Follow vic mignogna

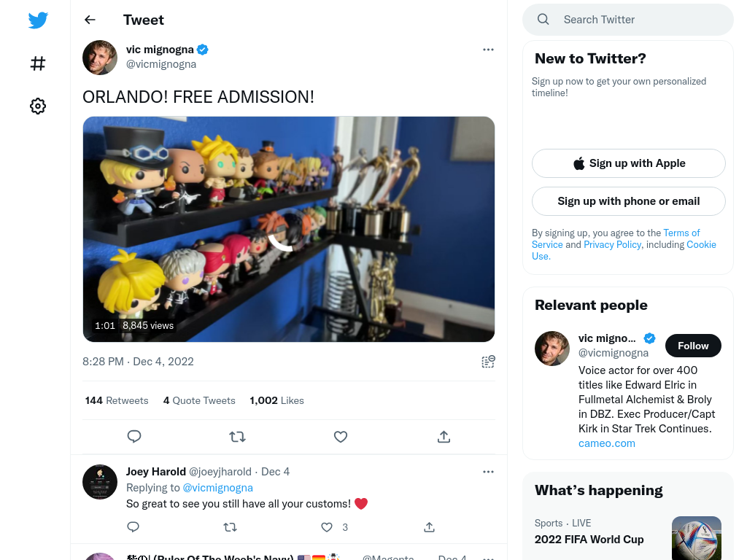tap(693, 346)
